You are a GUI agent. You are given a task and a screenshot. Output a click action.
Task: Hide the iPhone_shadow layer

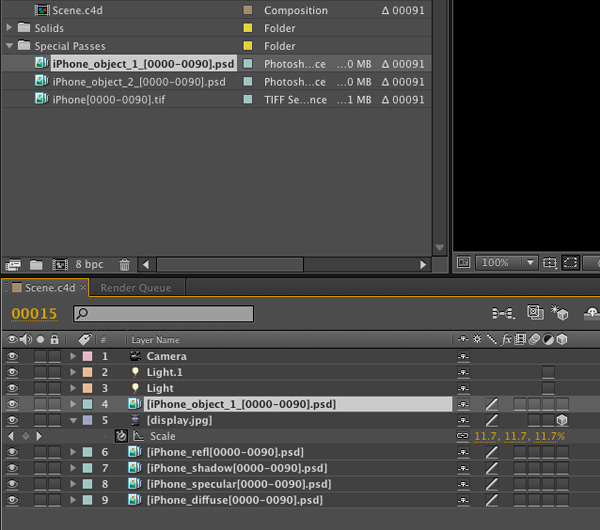pos(12,468)
